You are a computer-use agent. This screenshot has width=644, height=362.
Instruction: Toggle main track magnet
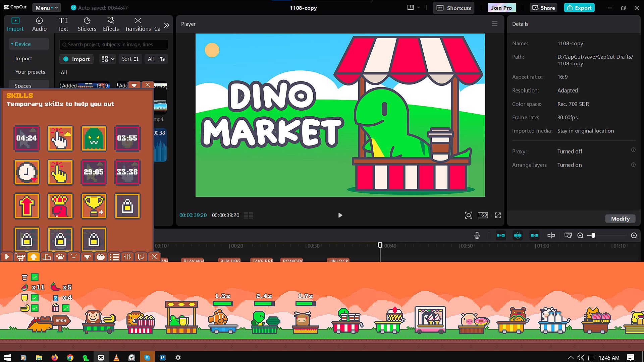coord(501,235)
